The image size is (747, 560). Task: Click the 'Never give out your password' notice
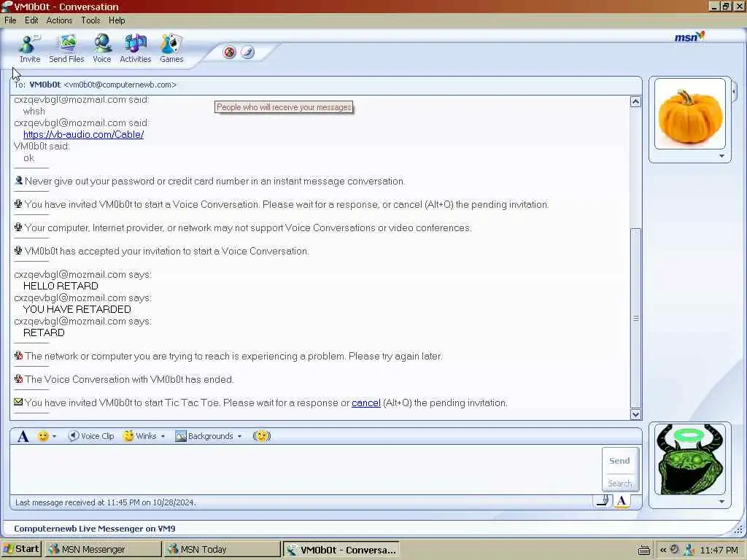coord(215,182)
